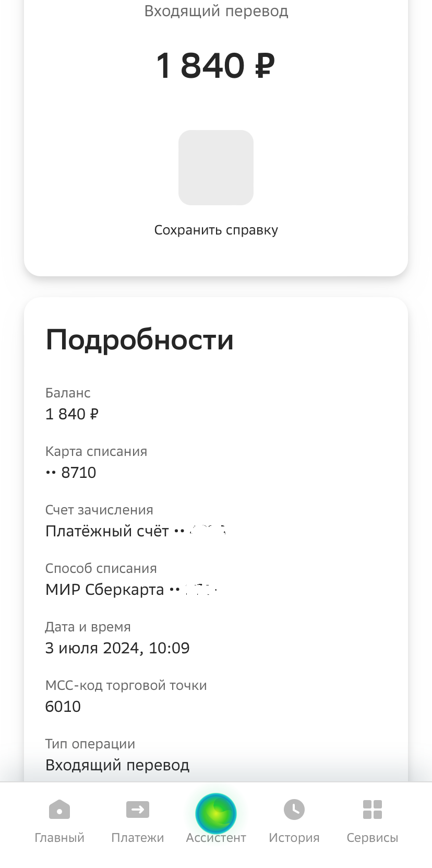Open Сервисы grid icon

click(x=372, y=810)
